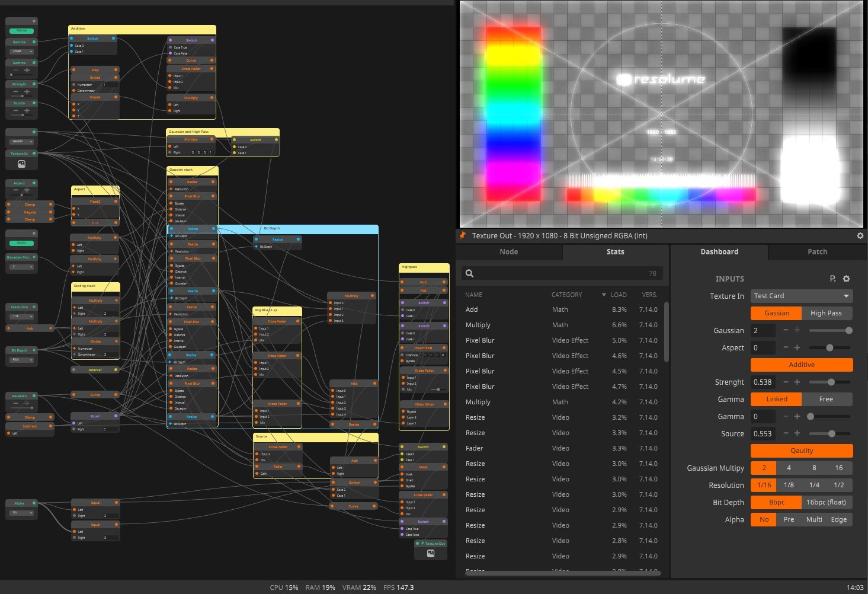Sort stats by LOAD column arrow
This screenshot has width=868, height=594.
(x=604, y=295)
